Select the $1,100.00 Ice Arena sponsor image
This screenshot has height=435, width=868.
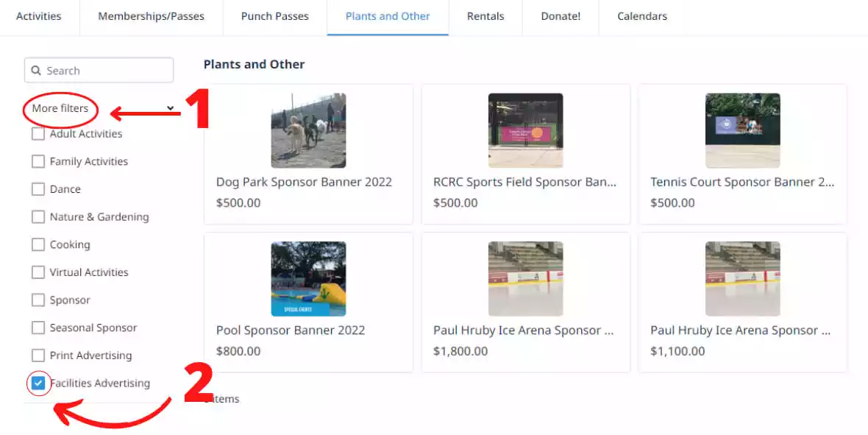tap(742, 279)
